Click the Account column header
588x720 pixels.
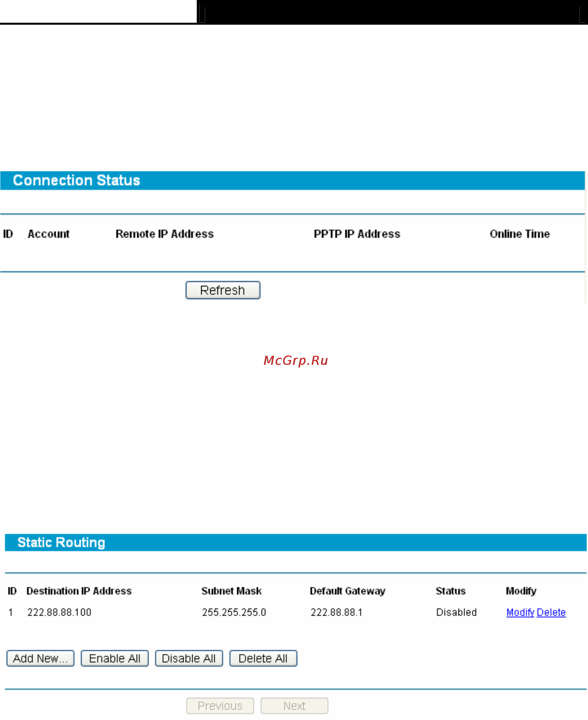(x=48, y=234)
